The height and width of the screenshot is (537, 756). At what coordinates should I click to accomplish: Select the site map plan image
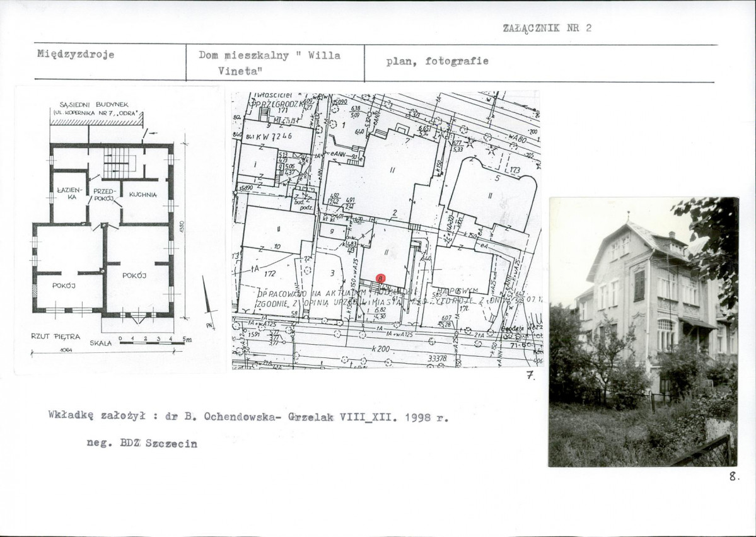coord(387,231)
